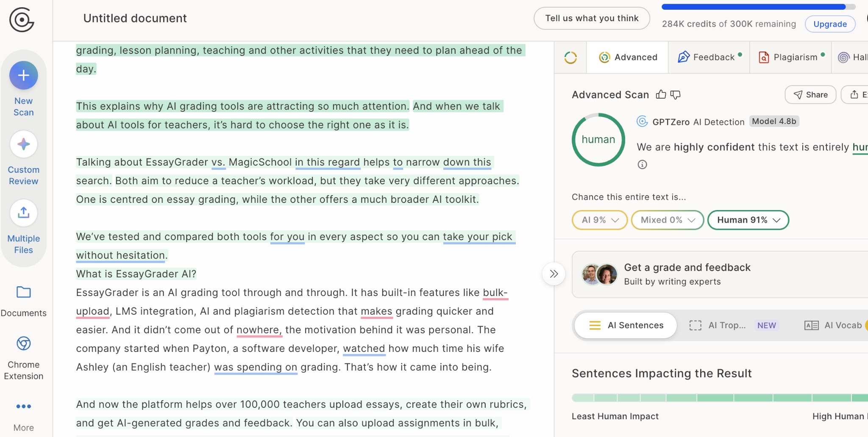This screenshot has height=437, width=868.
Task: Click underlined word 'bulk-' in text
Action: click(x=495, y=293)
